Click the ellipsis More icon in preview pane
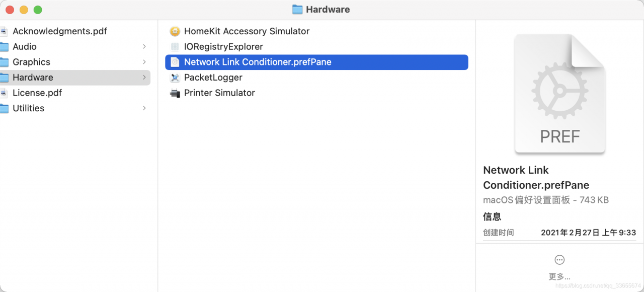This screenshot has height=292, width=644. pyautogui.click(x=559, y=260)
